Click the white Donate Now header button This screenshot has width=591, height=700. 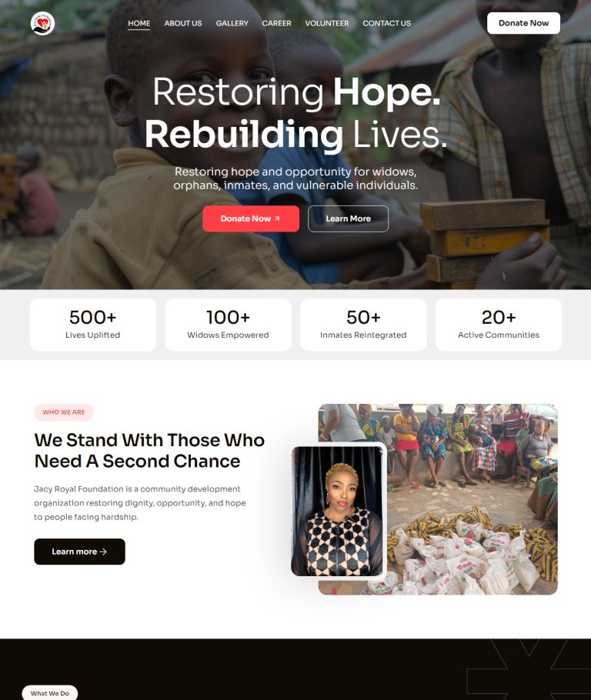(523, 23)
